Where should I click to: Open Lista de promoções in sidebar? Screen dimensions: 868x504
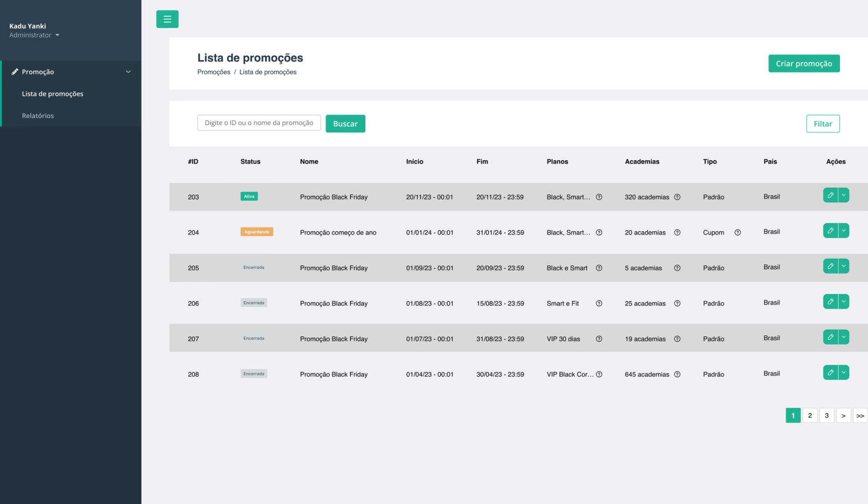point(53,94)
